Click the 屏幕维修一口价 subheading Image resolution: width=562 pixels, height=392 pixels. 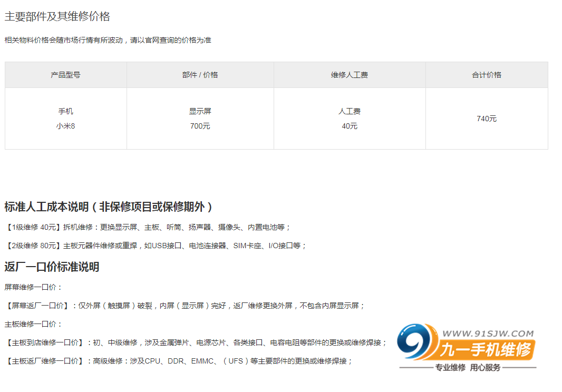[x=33, y=287]
